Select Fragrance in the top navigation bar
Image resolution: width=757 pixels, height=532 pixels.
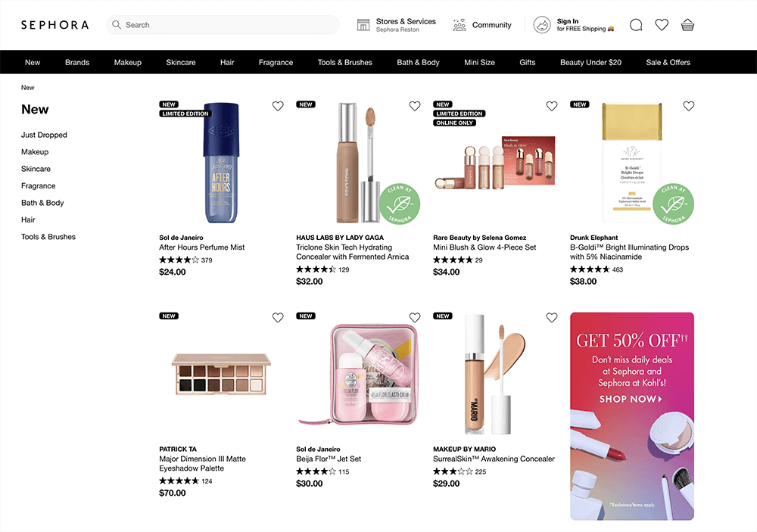[276, 62]
